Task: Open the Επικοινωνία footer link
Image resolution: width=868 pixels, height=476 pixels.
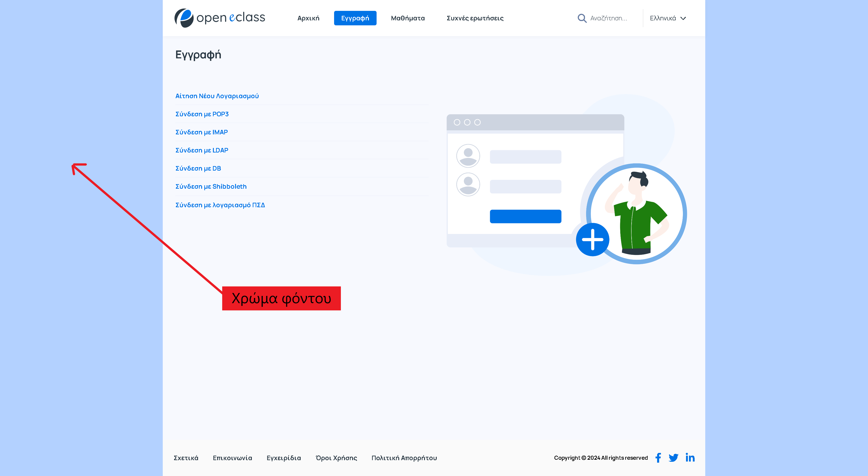Action: click(x=232, y=458)
